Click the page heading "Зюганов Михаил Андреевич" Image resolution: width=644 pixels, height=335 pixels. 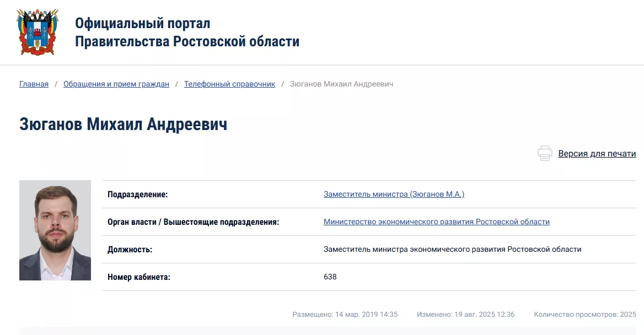[123, 124]
